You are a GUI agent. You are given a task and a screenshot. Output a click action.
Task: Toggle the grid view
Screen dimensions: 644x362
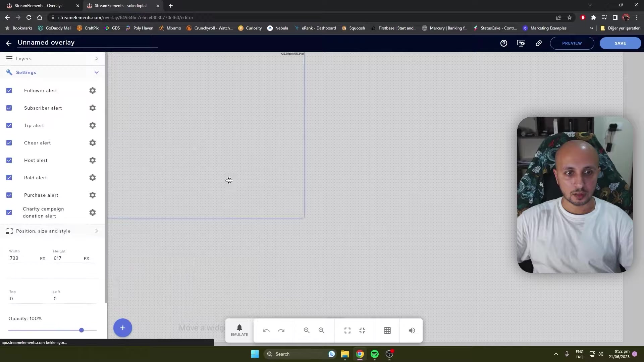pos(387,330)
